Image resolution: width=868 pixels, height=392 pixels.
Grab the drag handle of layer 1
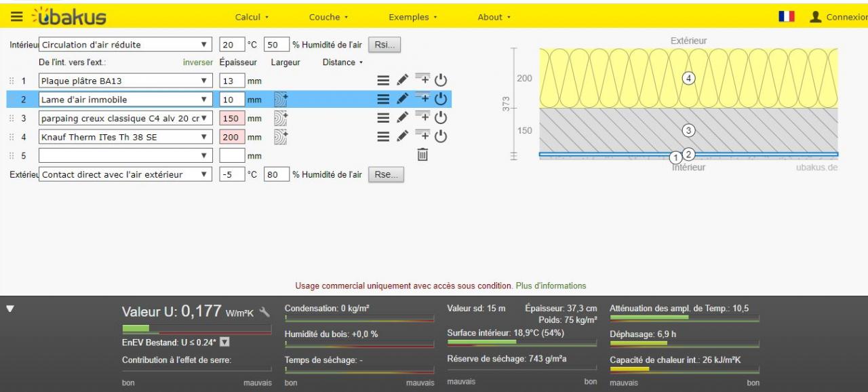[11, 81]
